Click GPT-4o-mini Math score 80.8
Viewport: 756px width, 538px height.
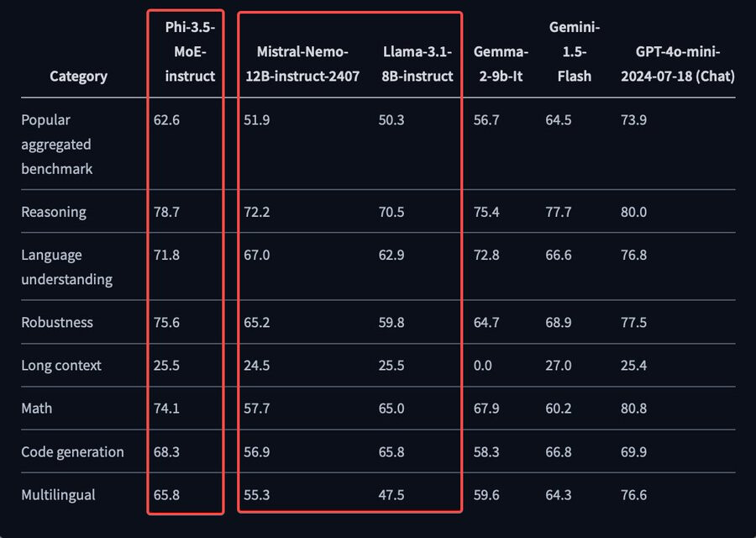(x=633, y=409)
